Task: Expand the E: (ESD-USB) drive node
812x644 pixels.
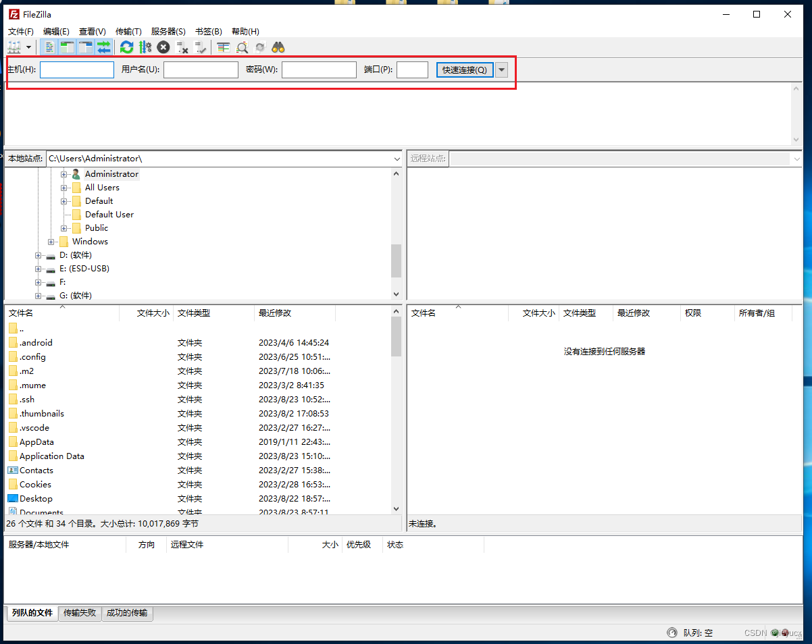Action: point(39,269)
